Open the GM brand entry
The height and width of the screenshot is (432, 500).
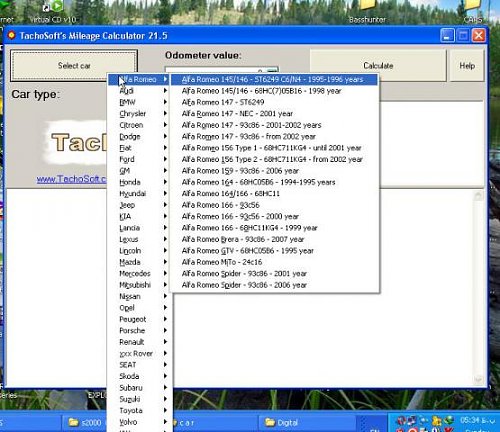(140, 171)
